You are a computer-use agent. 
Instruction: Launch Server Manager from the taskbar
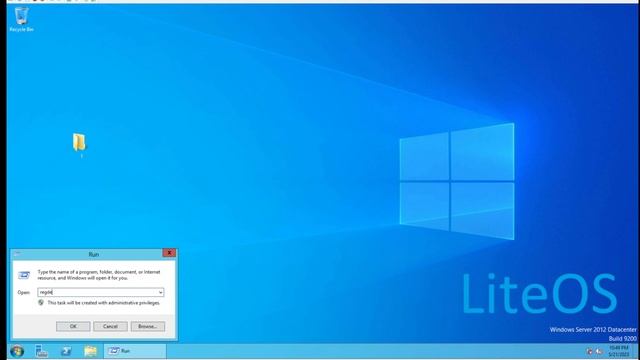click(41, 351)
